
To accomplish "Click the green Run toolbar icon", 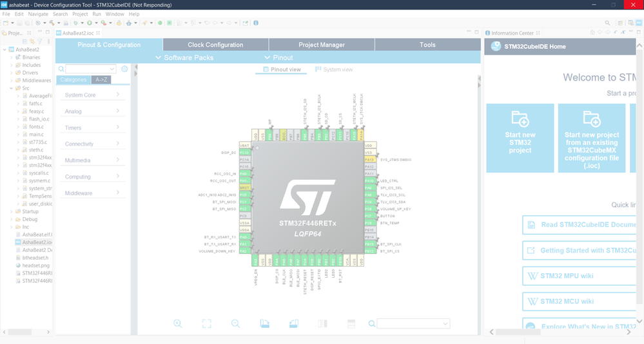I will [89, 23].
